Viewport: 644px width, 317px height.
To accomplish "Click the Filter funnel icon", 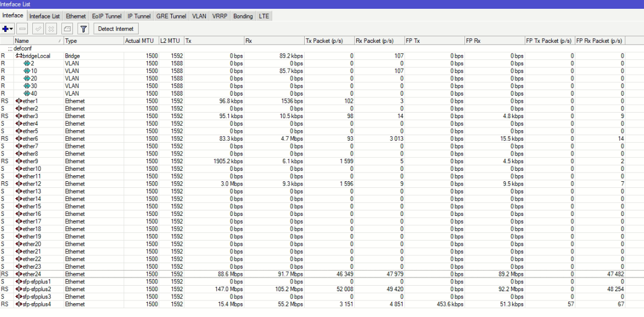I will [83, 29].
